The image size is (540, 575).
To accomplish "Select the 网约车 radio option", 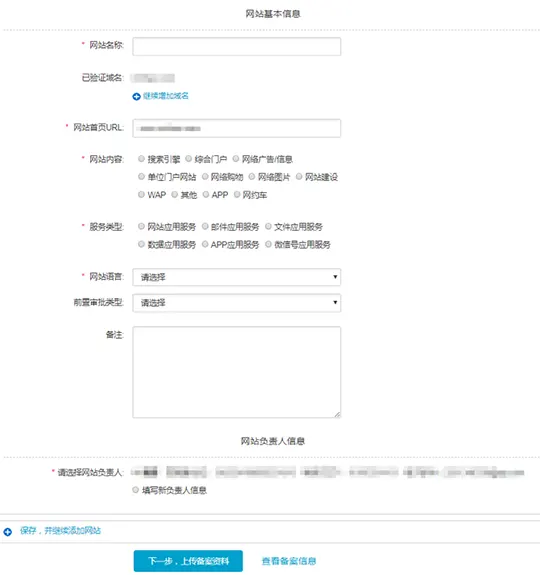I will [237, 194].
